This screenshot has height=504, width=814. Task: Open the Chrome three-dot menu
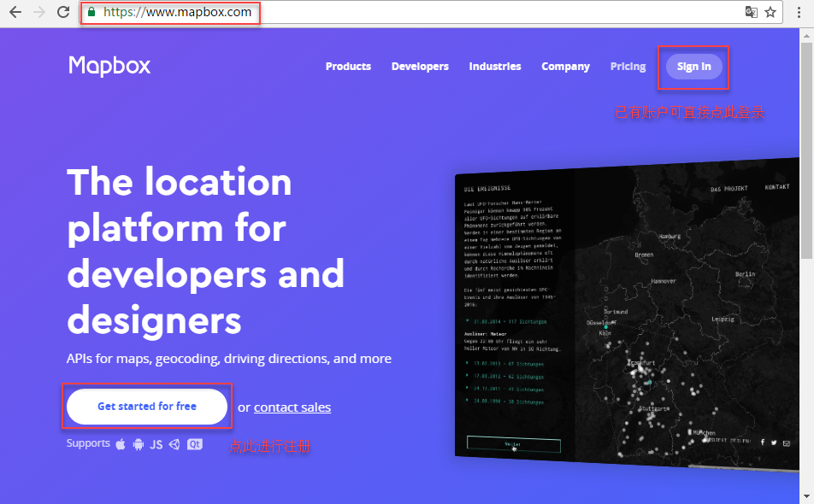pos(799,12)
